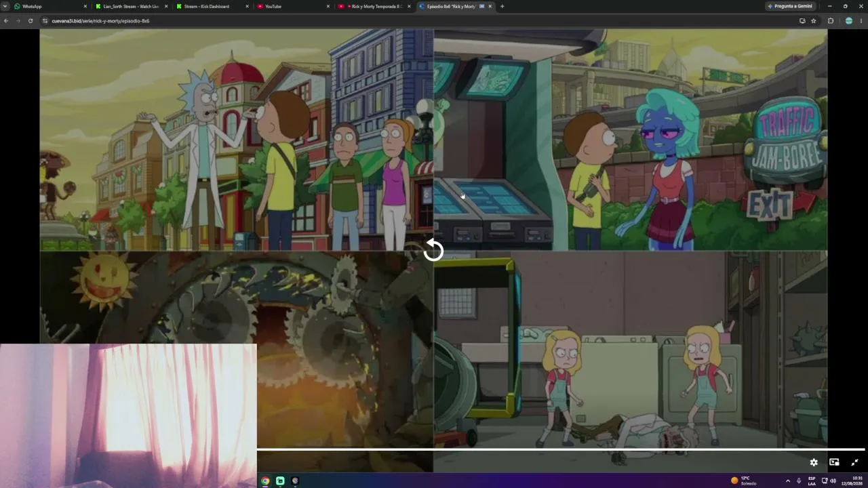The image size is (868, 488).
Task: Open the Chrome profile avatar
Action: [848, 21]
